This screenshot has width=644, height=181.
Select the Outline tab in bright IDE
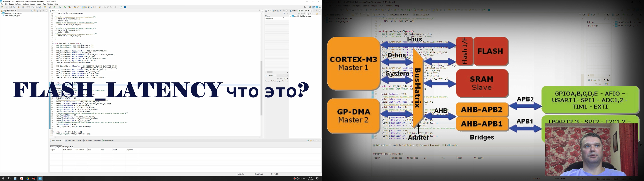[x=294, y=11]
